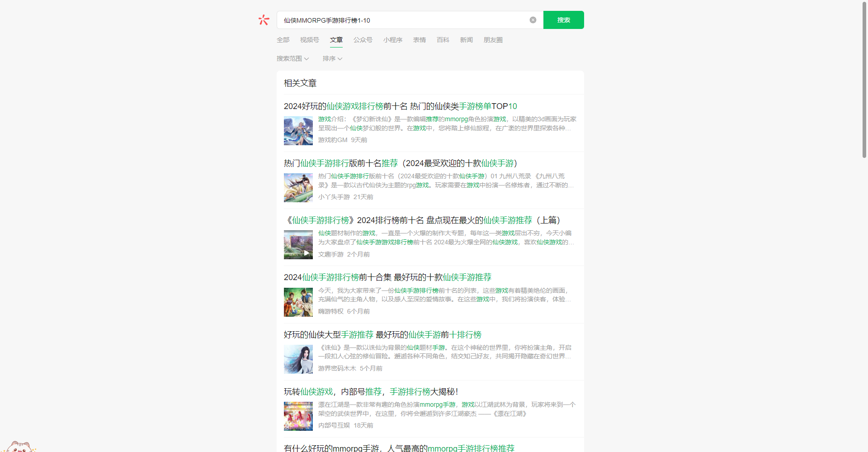Switch to the 百科 tab
868x452 pixels.
point(443,40)
